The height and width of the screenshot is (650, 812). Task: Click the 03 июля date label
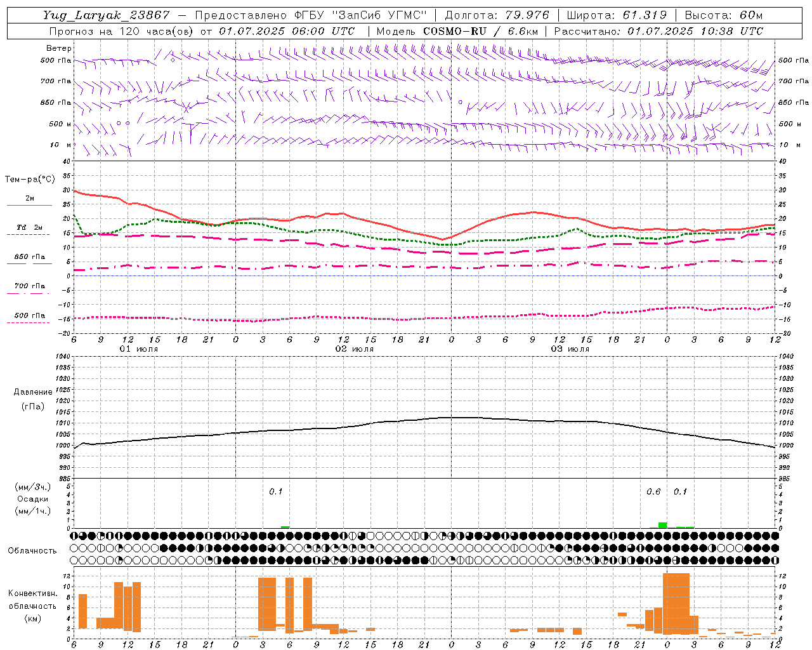570,349
